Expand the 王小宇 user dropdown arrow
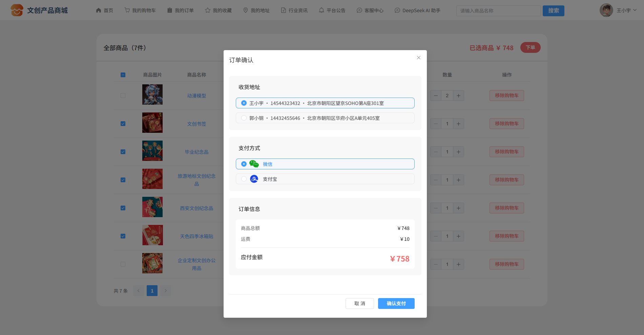The image size is (644, 335). tap(635, 11)
